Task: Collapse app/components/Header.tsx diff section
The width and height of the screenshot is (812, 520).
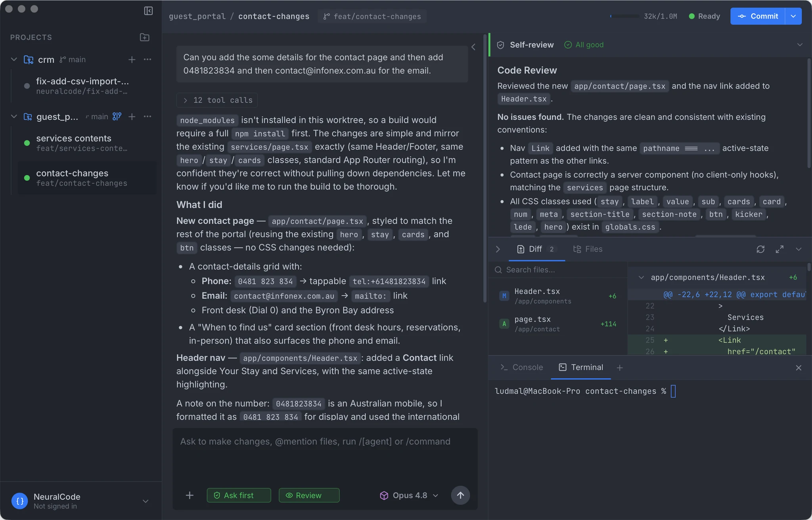Action: click(x=641, y=277)
